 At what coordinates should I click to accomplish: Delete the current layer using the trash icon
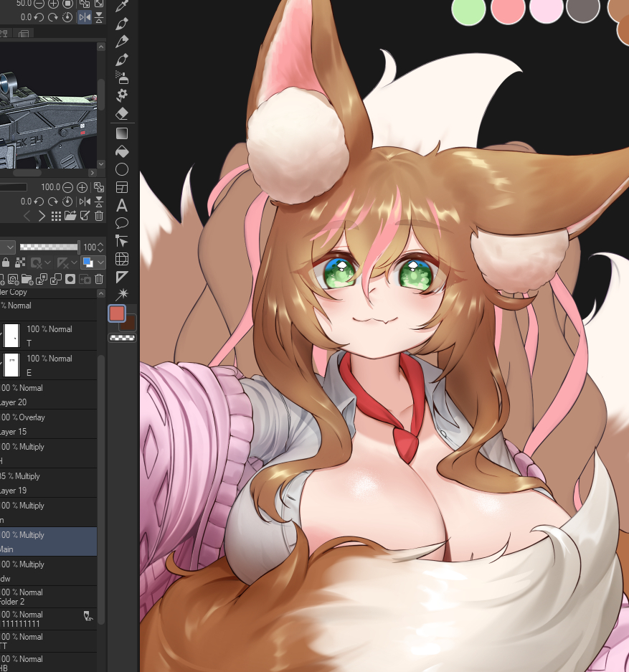pyautogui.click(x=98, y=280)
